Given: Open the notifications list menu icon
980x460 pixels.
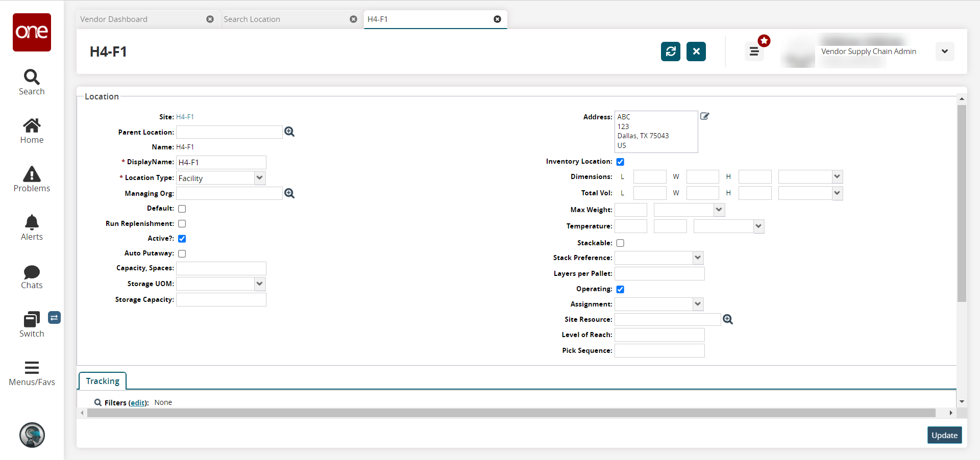Looking at the screenshot, I should [x=754, y=52].
